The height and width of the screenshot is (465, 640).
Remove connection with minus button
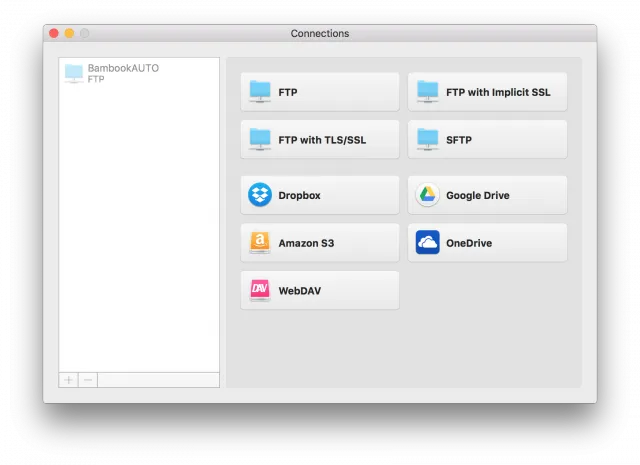[88, 380]
